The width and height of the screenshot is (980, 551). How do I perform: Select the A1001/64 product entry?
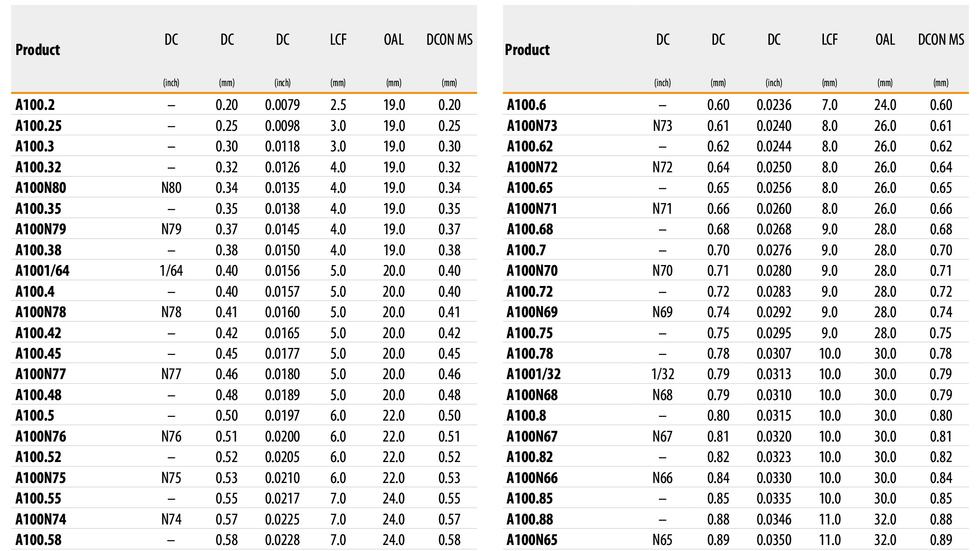click(x=42, y=271)
